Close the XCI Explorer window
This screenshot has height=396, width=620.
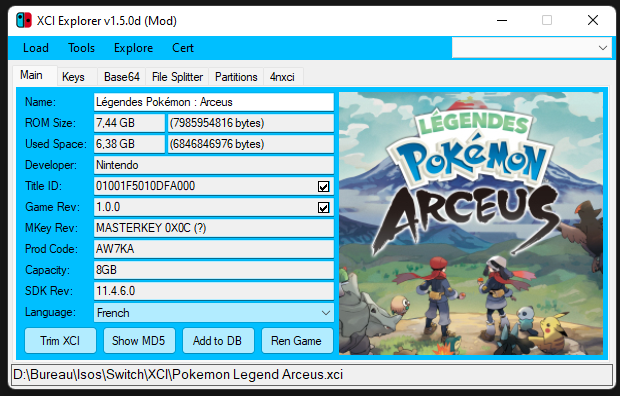click(593, 20)
